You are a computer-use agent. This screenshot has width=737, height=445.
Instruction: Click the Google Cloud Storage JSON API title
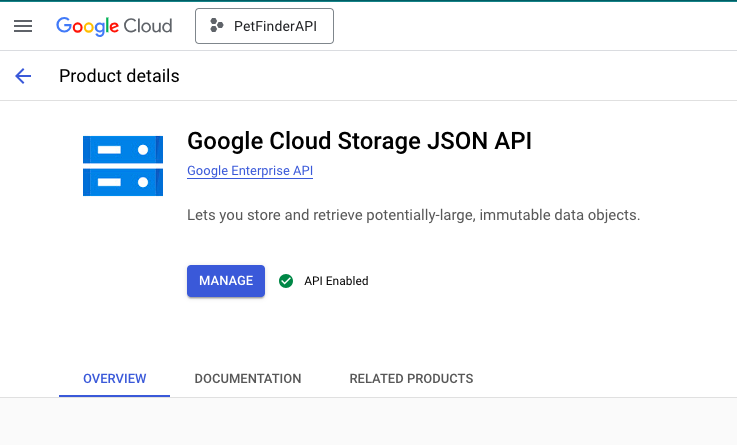(359, 141)
